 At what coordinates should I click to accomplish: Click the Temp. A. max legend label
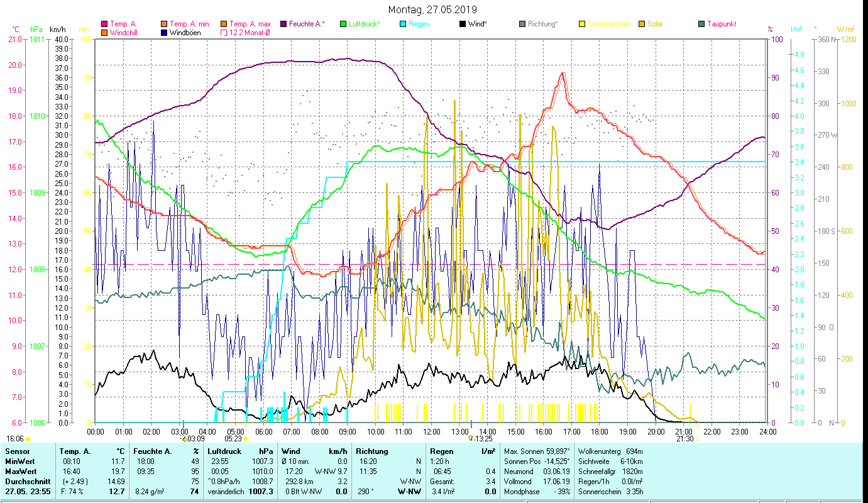click(250, 24)
